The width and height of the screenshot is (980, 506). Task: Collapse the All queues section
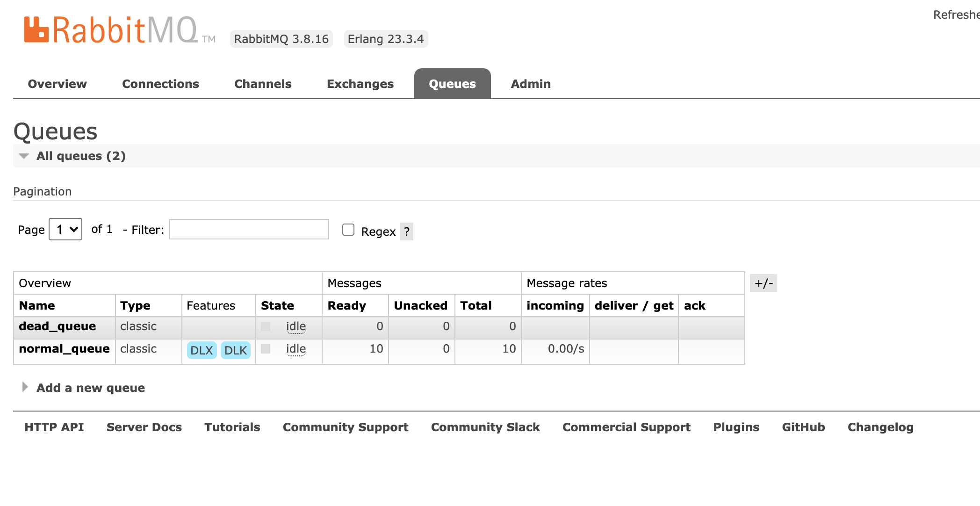pos(80,156)
